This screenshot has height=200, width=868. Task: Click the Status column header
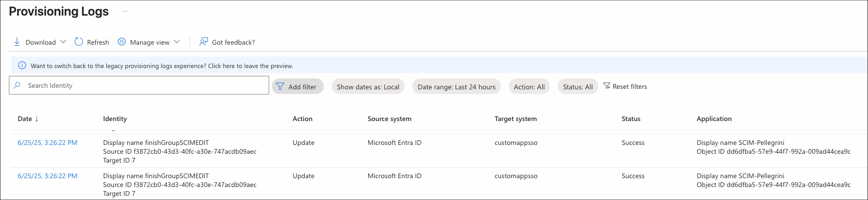click(631, 118)
